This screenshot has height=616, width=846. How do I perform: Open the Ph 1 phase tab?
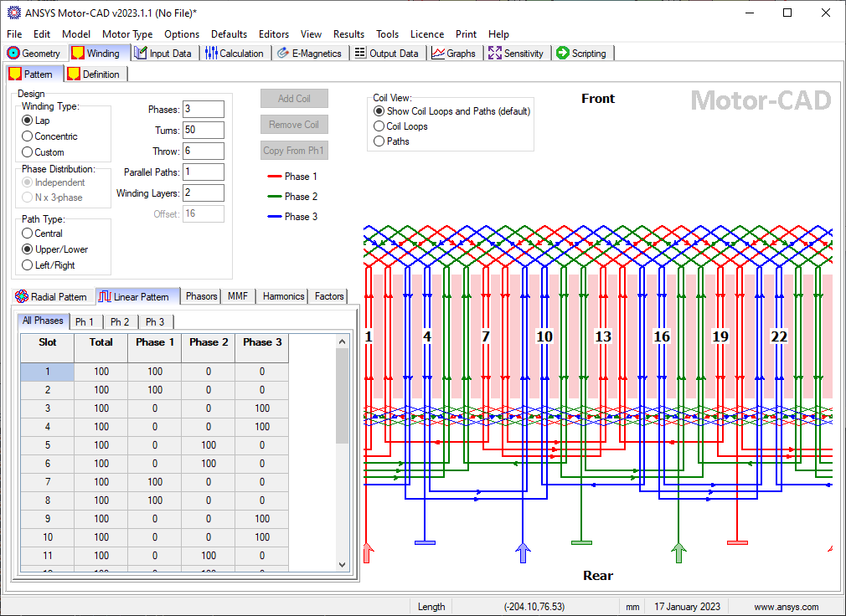pyautogui.click(x=85, y=321)
